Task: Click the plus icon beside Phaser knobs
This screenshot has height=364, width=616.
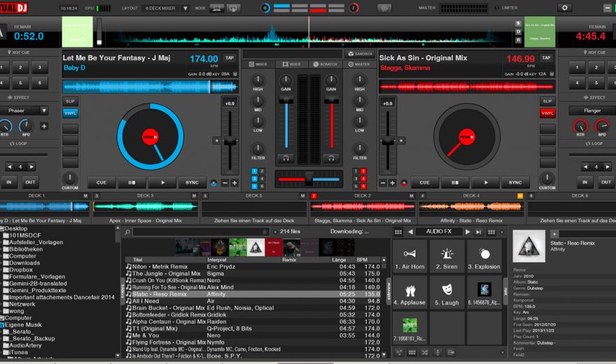Action: coord(44,126)
